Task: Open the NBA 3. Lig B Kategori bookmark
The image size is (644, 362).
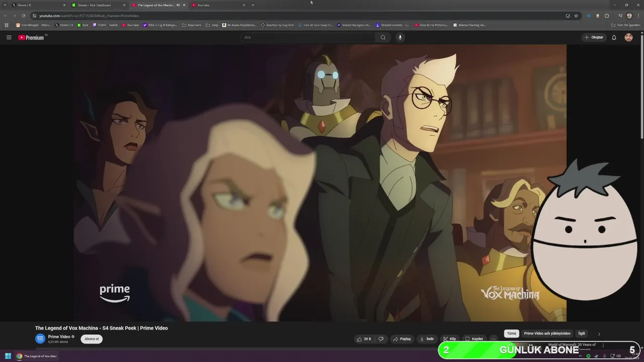Action: (x=160, y=25)
